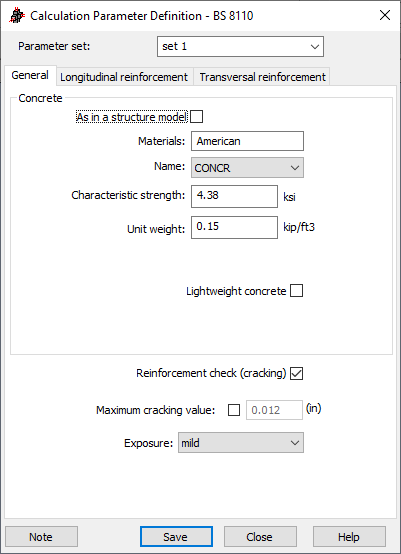This screenshot has height=554, width=401.
Task: Open the Parameter set dropdown
Action: coord(240,46)
